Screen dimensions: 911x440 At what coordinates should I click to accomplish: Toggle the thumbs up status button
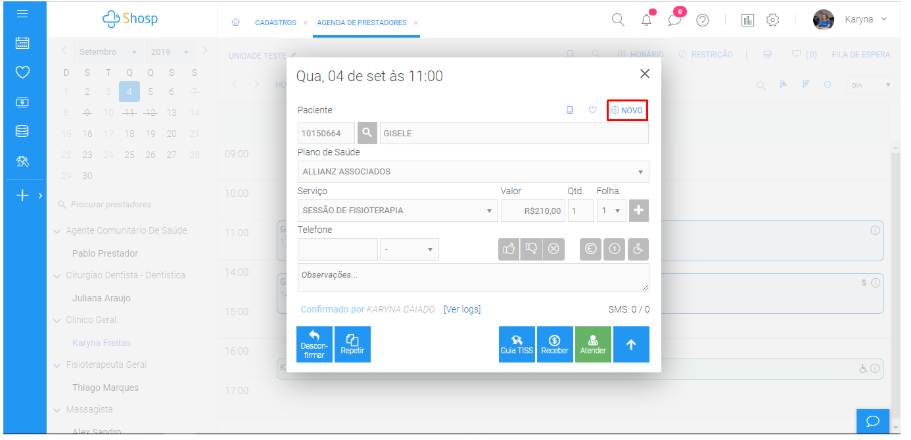click(x=509, y=249)
